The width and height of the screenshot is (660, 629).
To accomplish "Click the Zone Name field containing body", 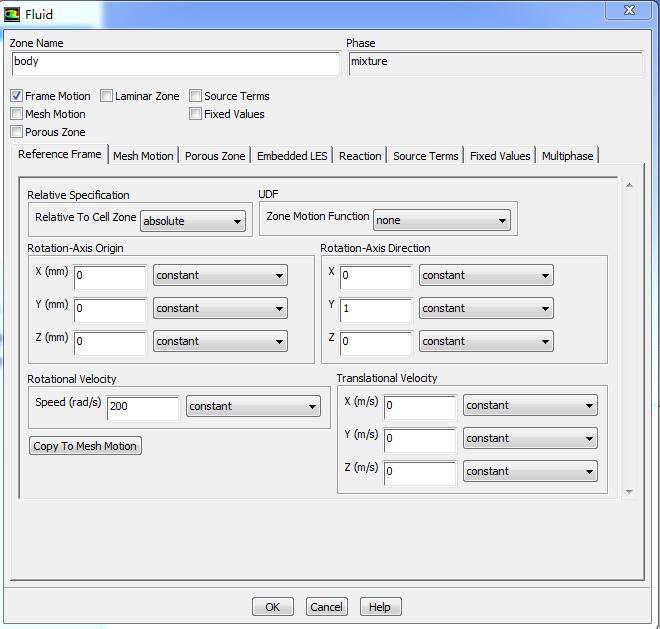I will [176, 64].
